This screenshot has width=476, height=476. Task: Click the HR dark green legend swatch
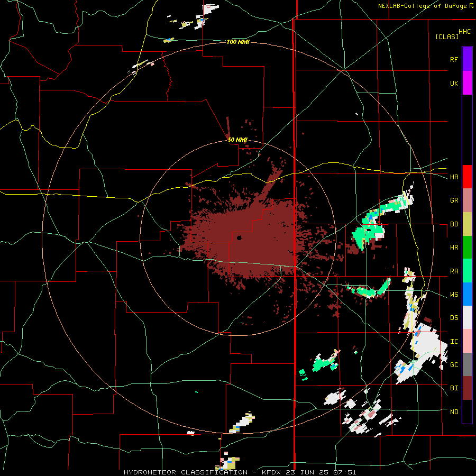[x=467, y=248]
